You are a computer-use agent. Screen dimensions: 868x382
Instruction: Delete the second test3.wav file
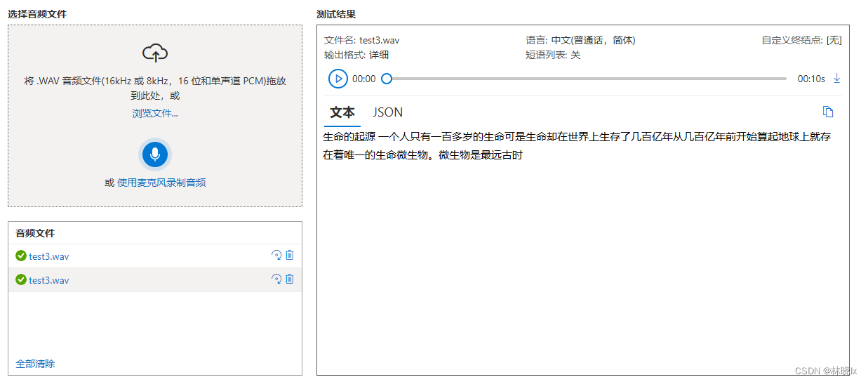click(290, 279)
